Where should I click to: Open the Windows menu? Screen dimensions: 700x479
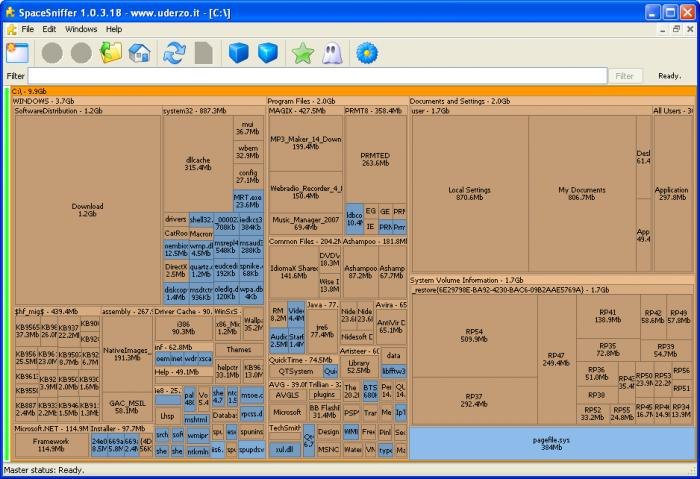[81, 29]
